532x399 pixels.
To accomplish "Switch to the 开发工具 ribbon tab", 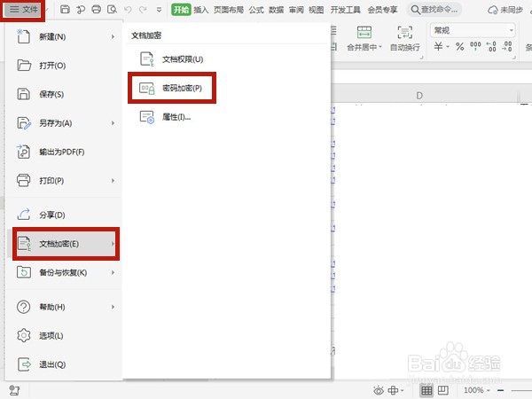I will pos(346,10).
